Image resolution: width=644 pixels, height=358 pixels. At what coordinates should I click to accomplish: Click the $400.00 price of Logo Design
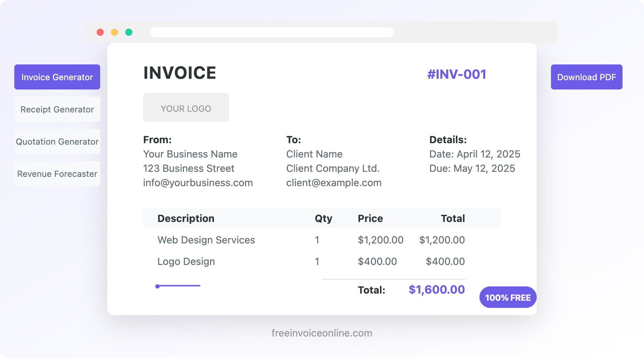click(x=377, y=261)
